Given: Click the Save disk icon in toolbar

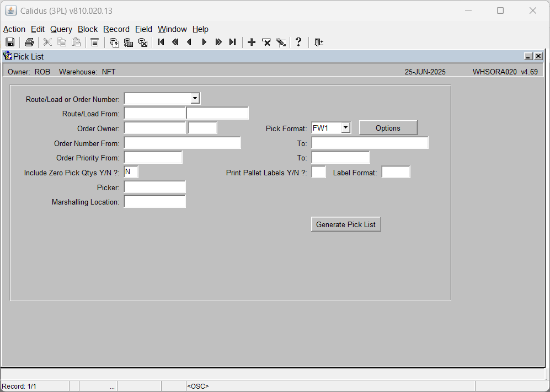Looking at the screenshot, I should (x=10, y=42).
